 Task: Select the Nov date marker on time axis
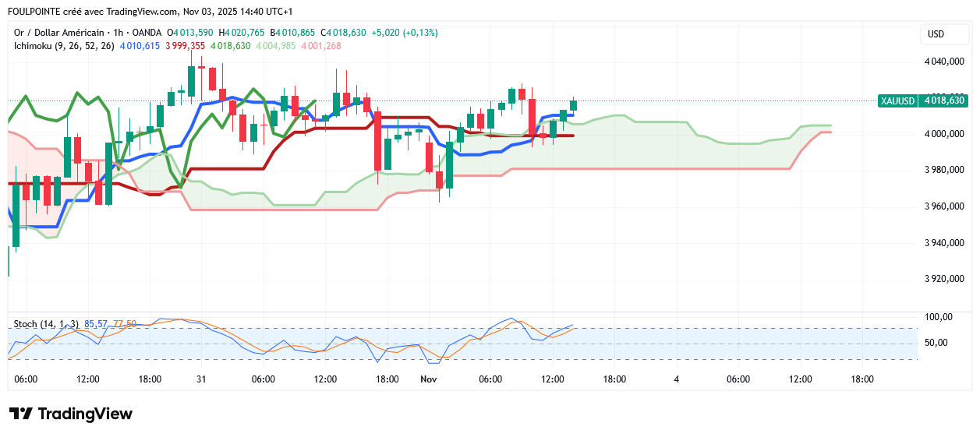point(428,379)
